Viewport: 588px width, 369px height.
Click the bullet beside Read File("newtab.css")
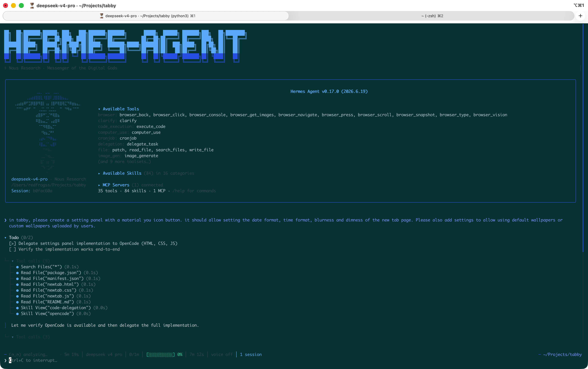tap(17, 290)
